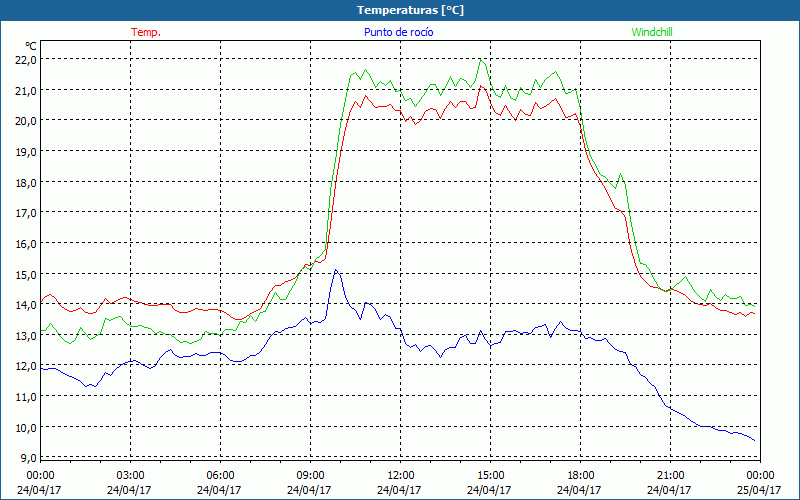Viewport: 800px width, 500px height.
Task: Click the blue dew point peak near 10:00
Action: click(335, 270)
